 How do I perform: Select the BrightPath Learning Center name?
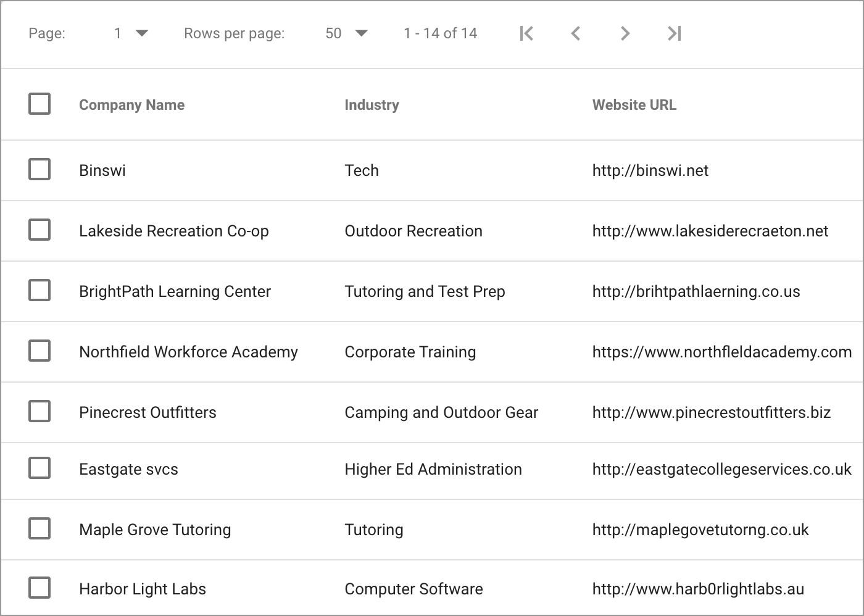click(x=175, y=291)
